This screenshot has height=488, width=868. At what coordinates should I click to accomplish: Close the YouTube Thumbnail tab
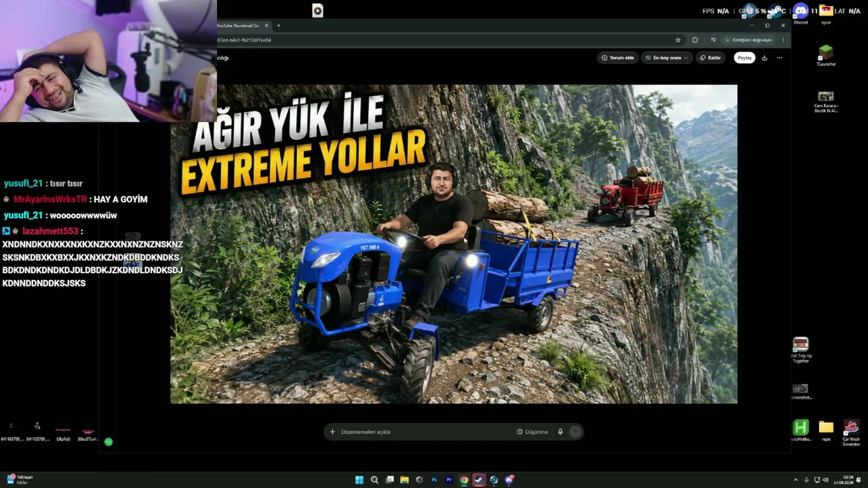(267, 26)
